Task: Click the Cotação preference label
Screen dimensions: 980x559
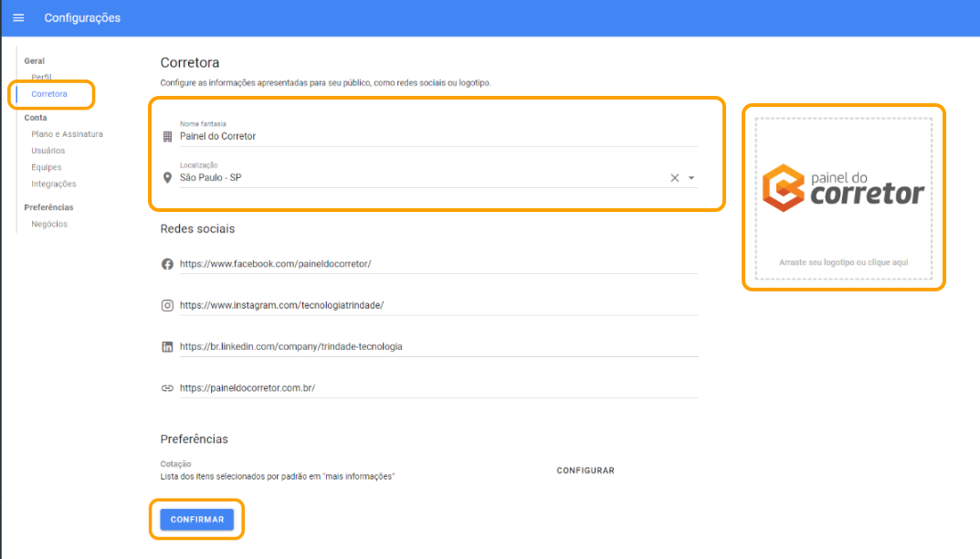Action: (175, 464)
